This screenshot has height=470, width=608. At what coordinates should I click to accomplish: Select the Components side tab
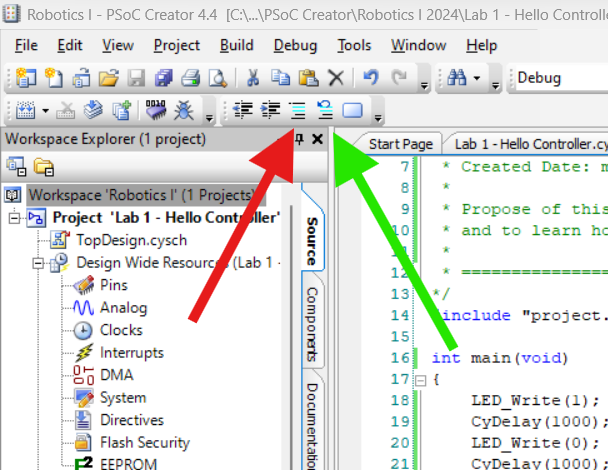[x=312, y=324]
